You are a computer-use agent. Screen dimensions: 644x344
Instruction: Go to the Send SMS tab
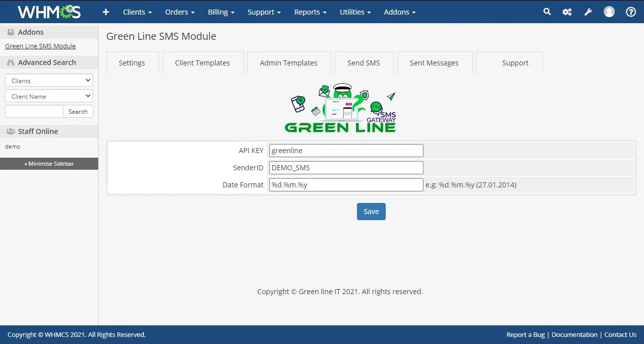point(364,63)
